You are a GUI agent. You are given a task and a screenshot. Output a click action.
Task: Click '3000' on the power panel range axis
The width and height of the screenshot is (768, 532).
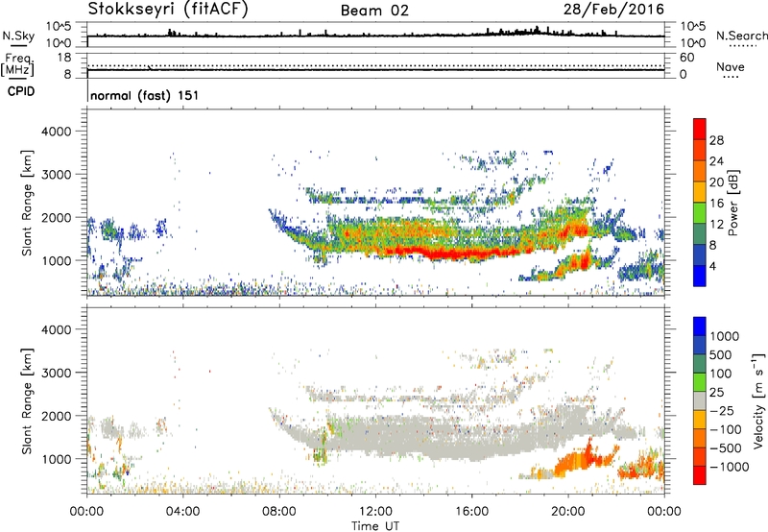click(x=57, y=175)
